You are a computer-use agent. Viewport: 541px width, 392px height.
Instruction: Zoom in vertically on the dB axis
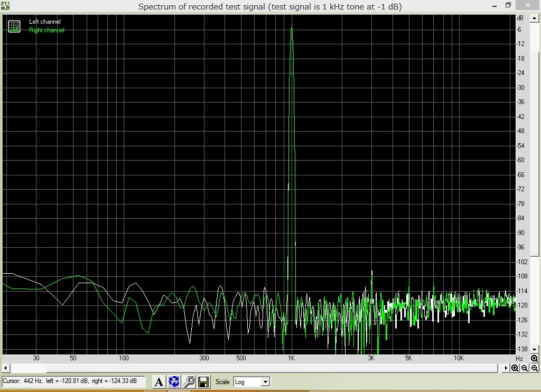(x=534, y=359)
